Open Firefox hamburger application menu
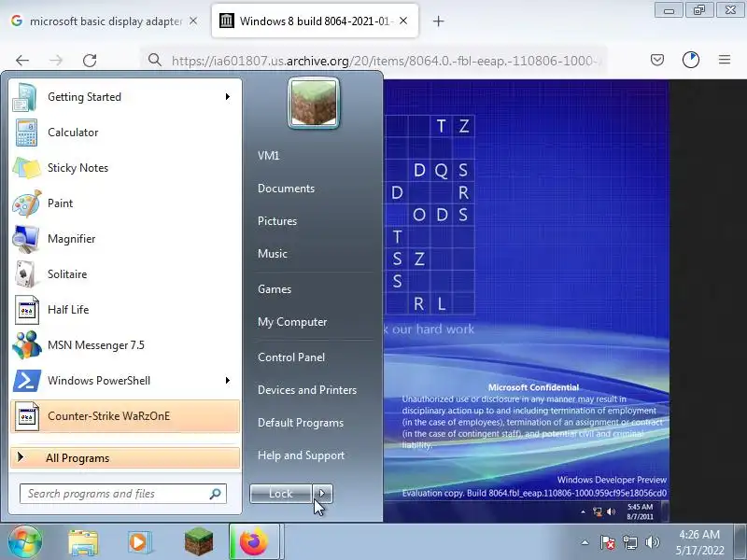The height and width of the screenshot is (560, 747). pos(725,60)
